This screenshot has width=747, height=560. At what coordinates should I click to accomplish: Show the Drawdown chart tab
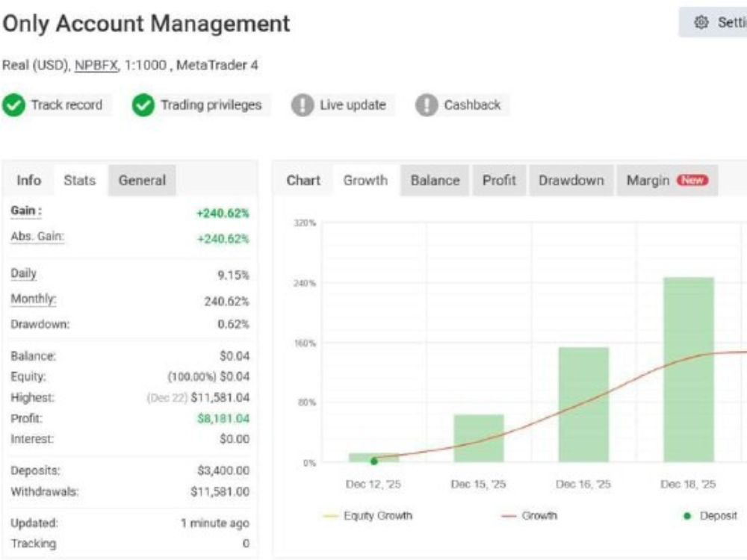(571, 181)
